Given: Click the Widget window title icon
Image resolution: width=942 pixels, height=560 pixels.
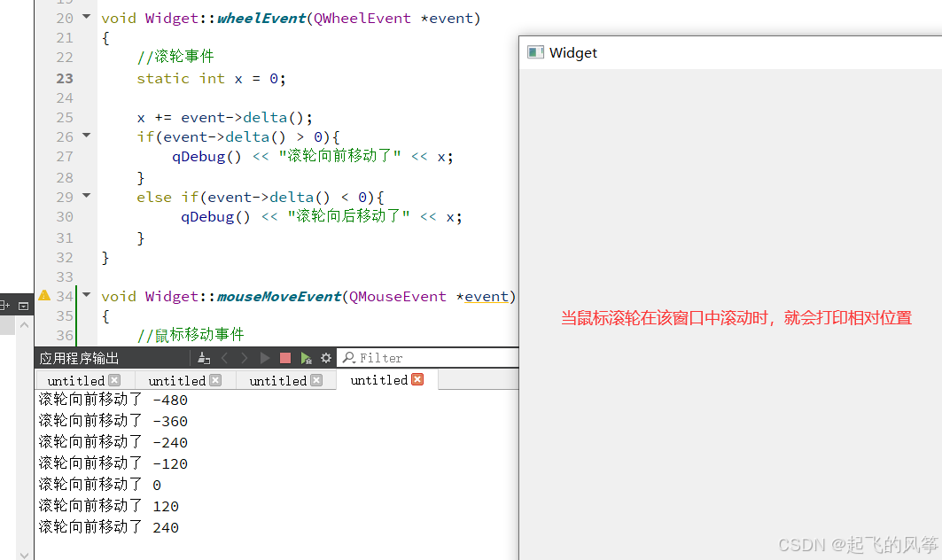Looking at the screenshot, I should pos(535,52).
